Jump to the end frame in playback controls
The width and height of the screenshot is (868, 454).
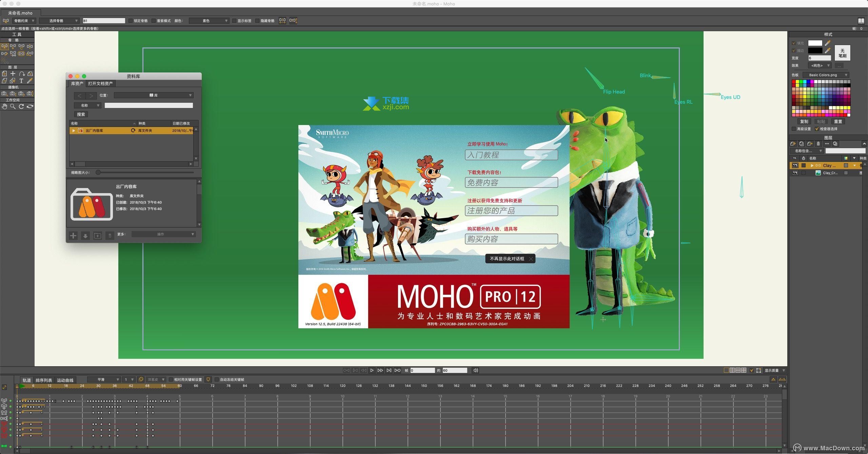[389, 370]
